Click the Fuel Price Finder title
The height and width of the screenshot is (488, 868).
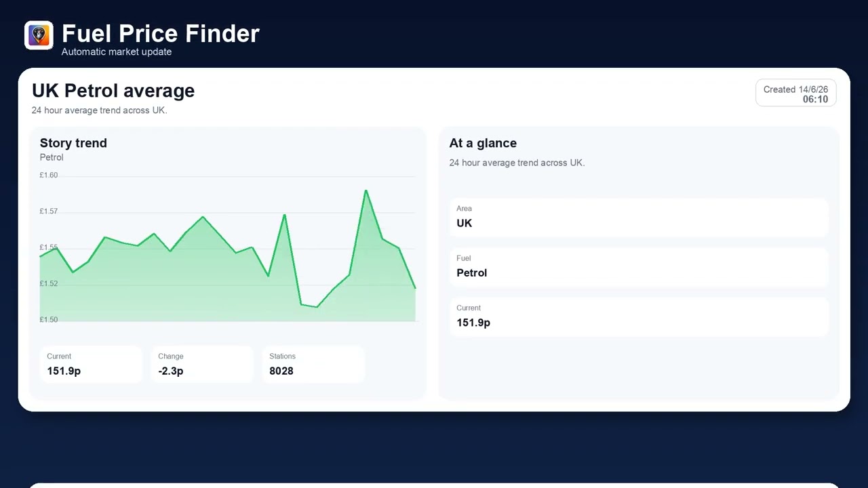point(161,33)
